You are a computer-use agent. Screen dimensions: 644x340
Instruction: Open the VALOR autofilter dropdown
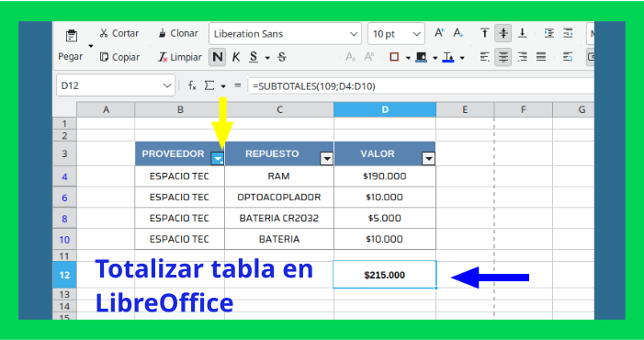tap(428, 158)
